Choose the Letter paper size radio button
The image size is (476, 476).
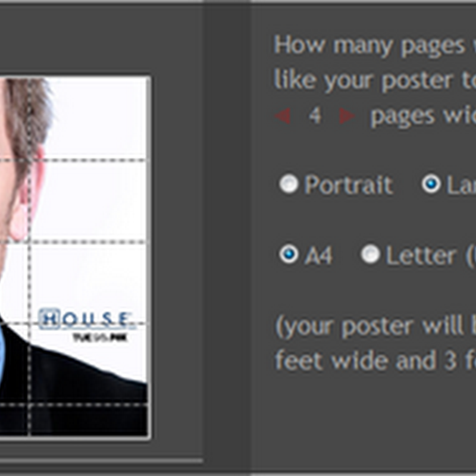coord(370,255)
